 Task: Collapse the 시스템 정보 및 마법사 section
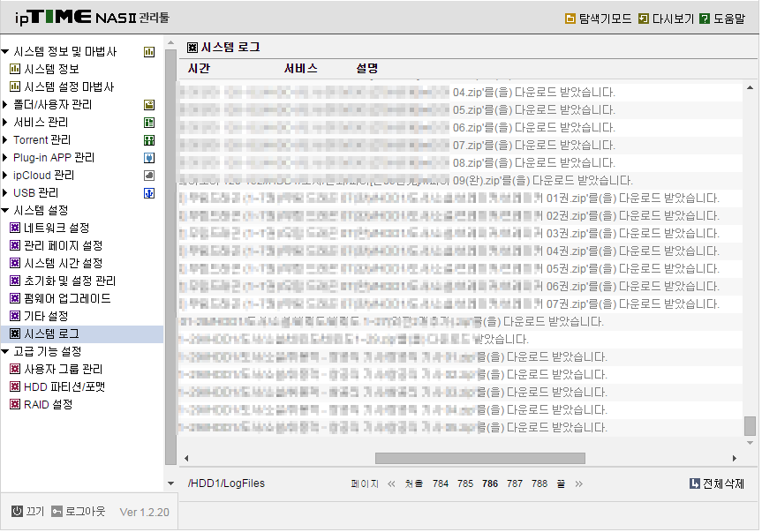(x=5, y=51)
